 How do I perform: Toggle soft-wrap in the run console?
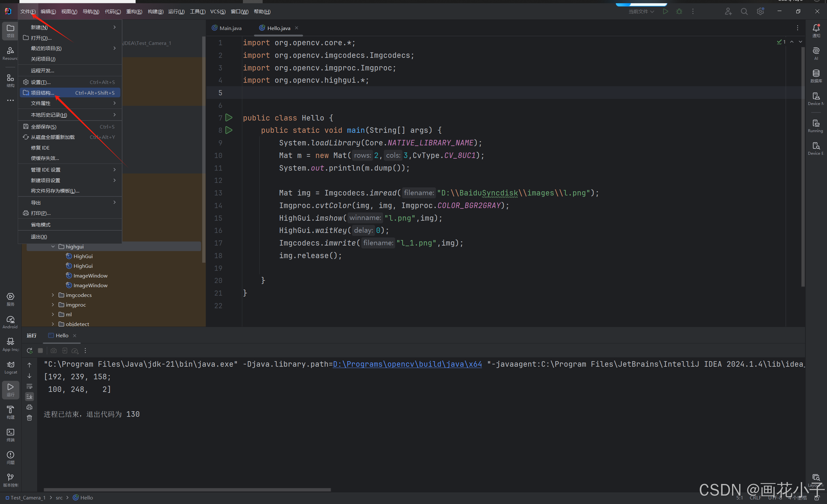29,386
